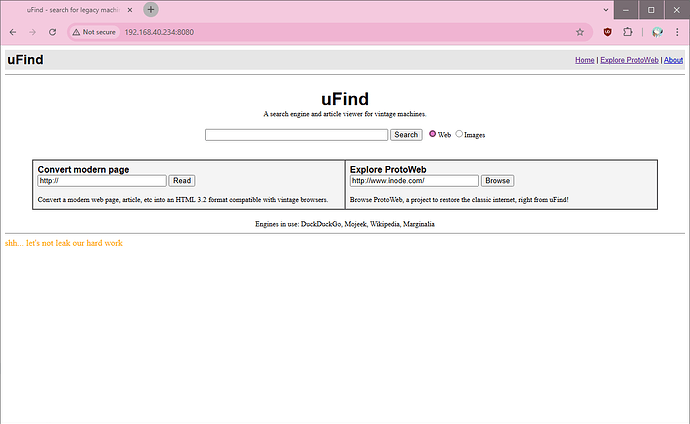Click the Read button
This screenshot has width=690, height=424.
(182, 181)
